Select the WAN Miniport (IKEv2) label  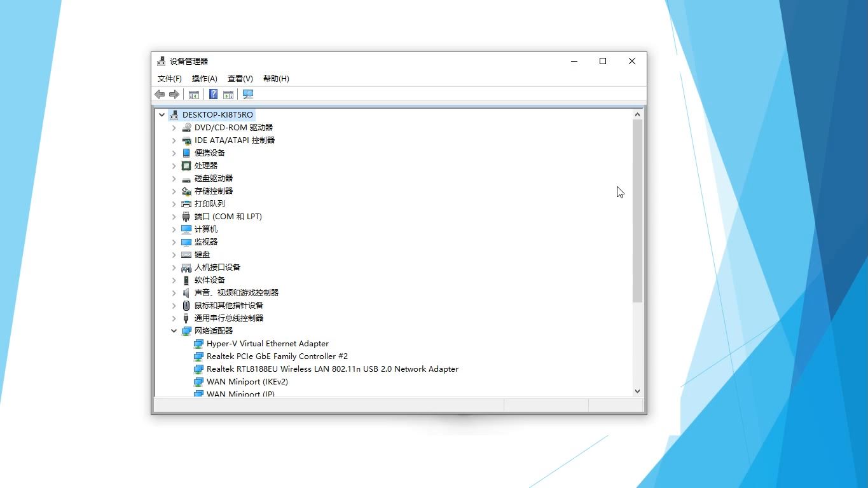(247, 382)
